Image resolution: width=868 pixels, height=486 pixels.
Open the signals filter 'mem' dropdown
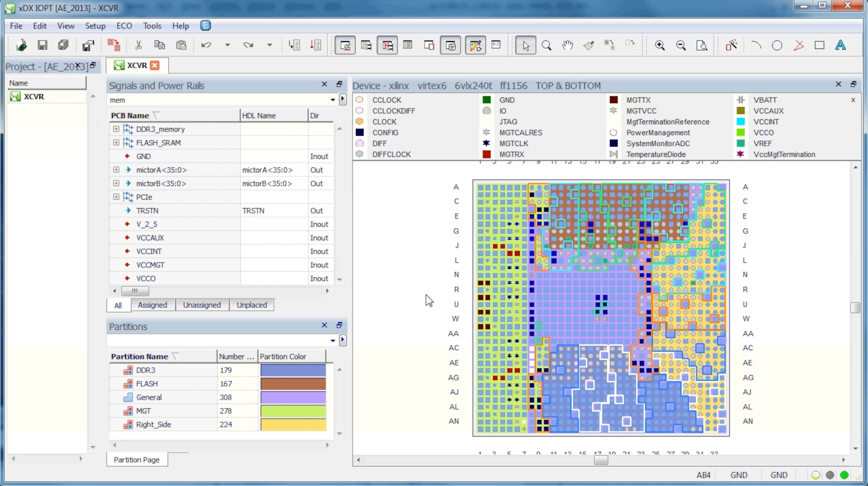click(x=332, y=100)
